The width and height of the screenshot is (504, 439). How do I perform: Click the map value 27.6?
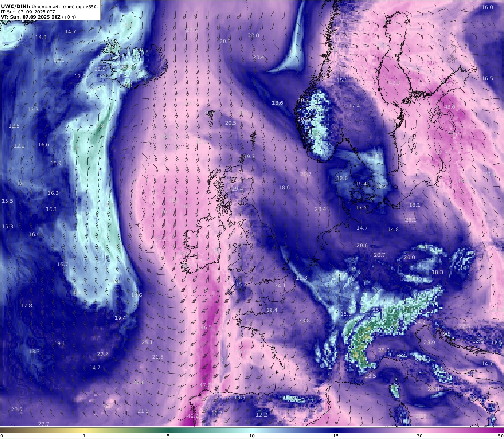192,30
